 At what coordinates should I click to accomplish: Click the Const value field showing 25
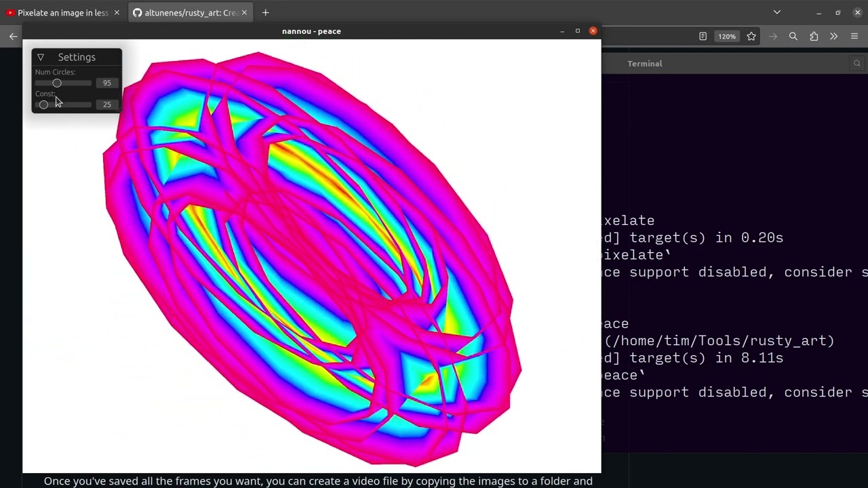click(107, 104)
